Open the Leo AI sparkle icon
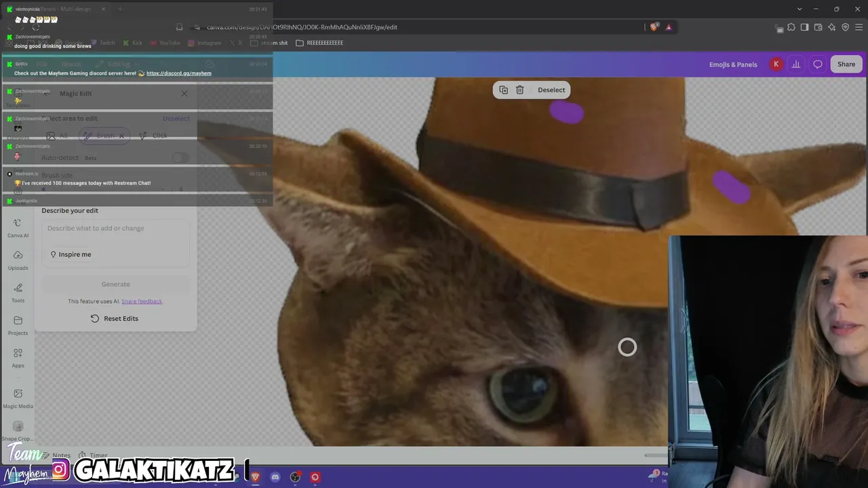Viewport: 868px width, 488px height. [x=831, y=27]
